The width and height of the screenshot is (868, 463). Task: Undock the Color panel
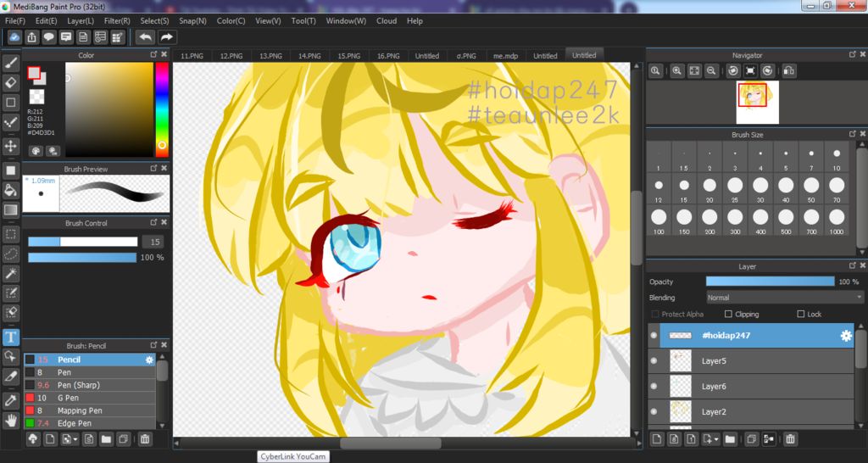click(154, 55)
